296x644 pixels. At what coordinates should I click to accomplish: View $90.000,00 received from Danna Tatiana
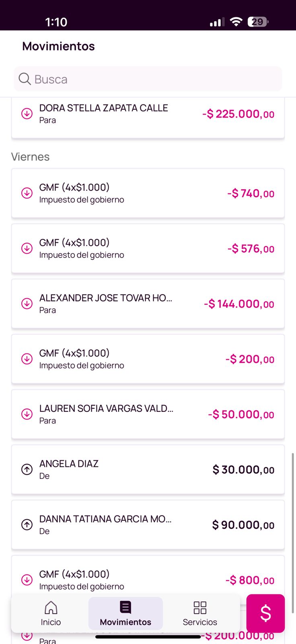[x=148, y=524]
